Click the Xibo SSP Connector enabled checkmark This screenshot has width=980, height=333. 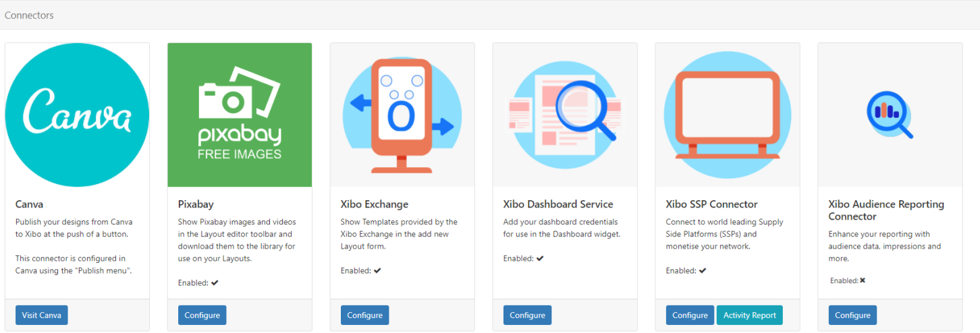(x=703, y=271)
